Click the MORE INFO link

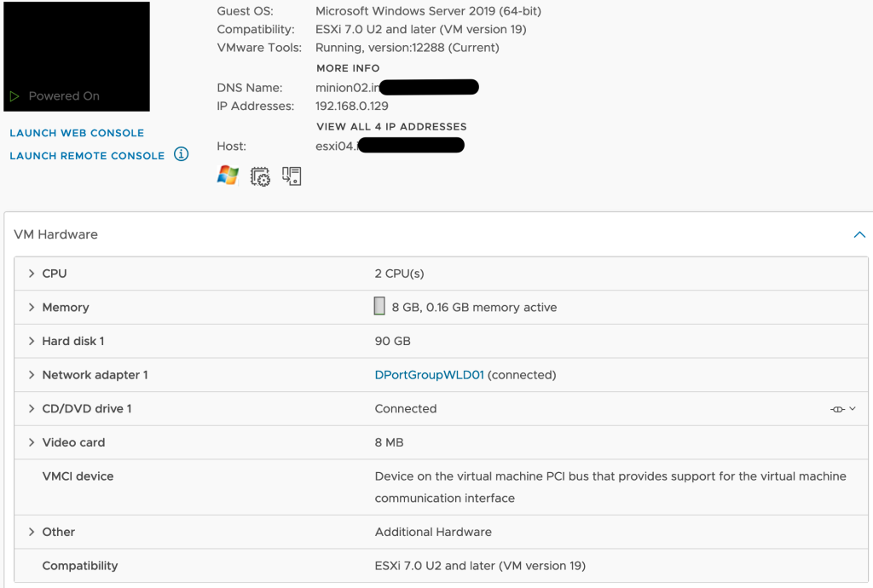(348, 68)
